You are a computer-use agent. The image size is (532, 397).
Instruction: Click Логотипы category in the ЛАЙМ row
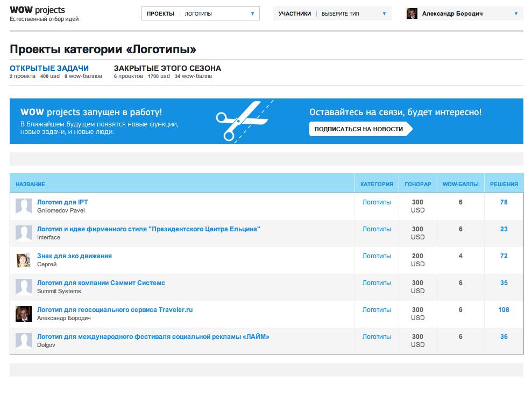(x=377, y=337)
